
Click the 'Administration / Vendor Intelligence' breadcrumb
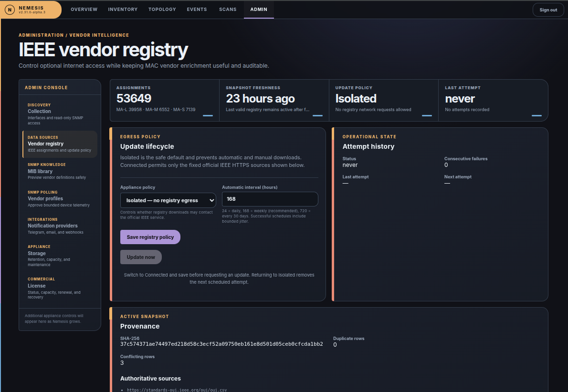[74, 35]
